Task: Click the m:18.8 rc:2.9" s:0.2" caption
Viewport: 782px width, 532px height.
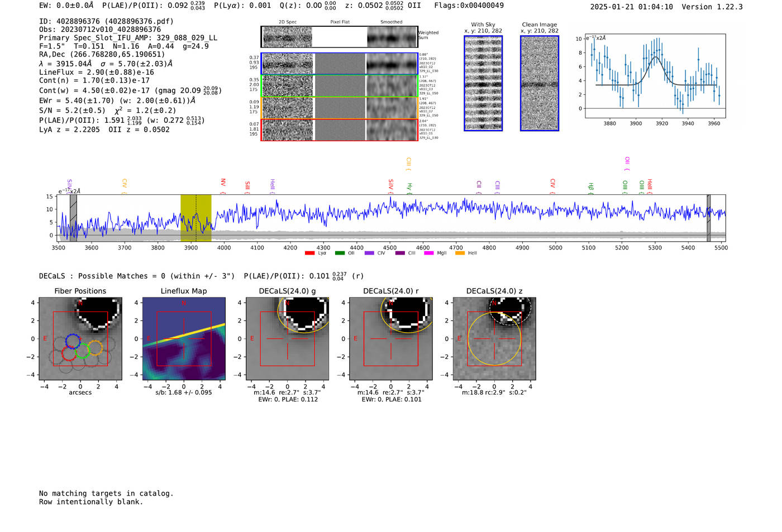Action: click(494, 392)
